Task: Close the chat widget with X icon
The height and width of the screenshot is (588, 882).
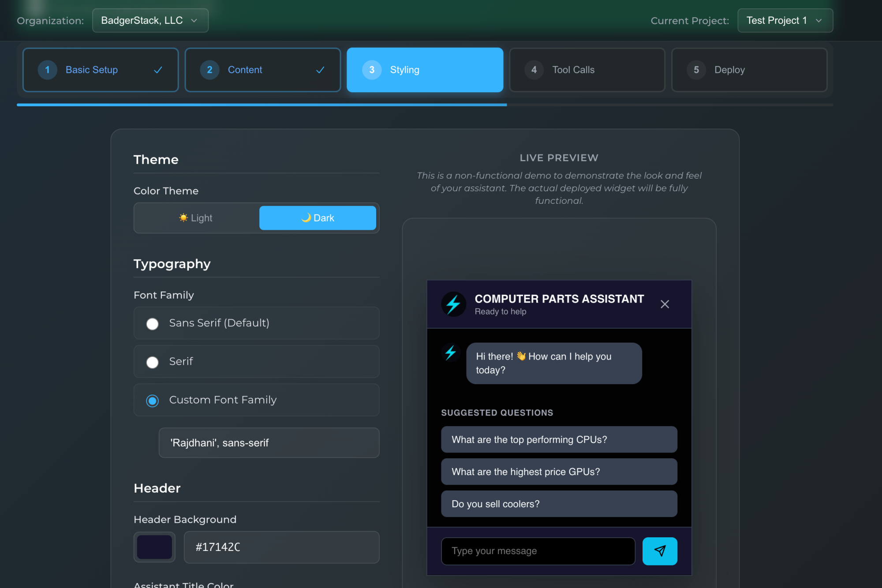Action: pyautogui.click(x=665, y=304)
